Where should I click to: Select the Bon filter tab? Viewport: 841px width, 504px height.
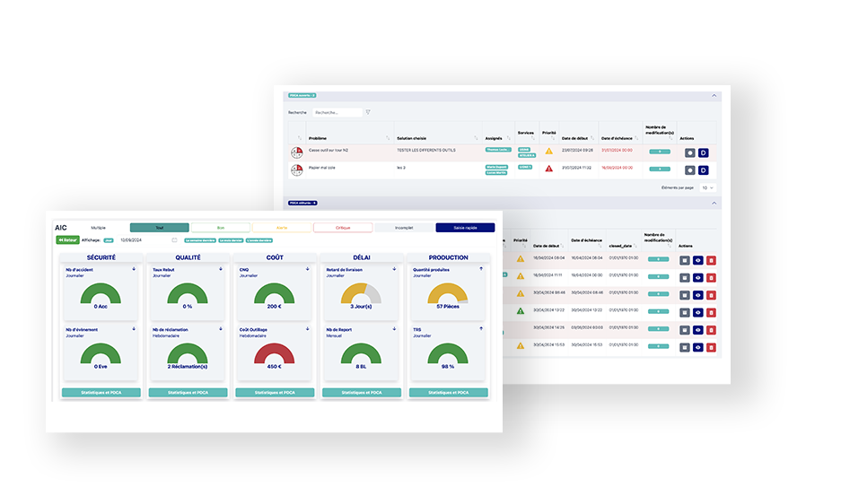pos(221,228)
